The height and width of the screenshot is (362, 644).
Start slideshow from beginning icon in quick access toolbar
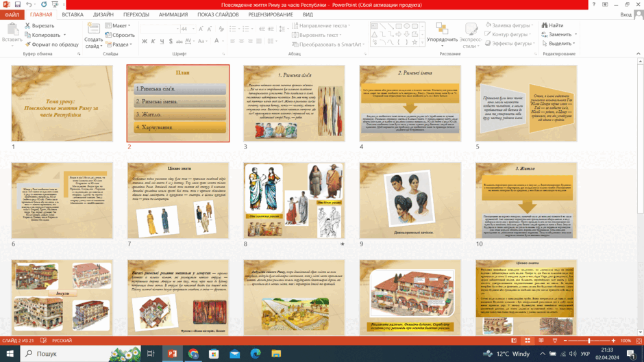tap(55, 5)
